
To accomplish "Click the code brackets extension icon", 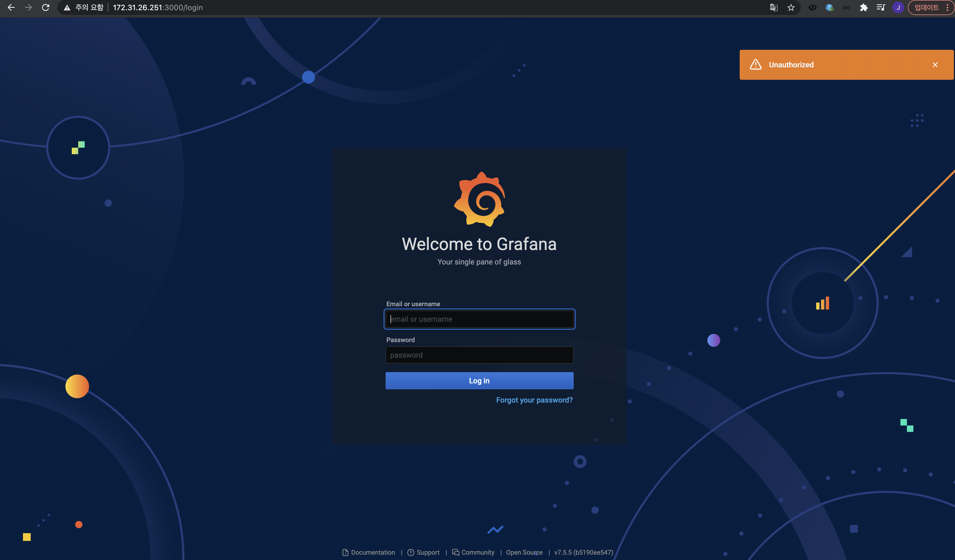I will click(x=812, y=7).
